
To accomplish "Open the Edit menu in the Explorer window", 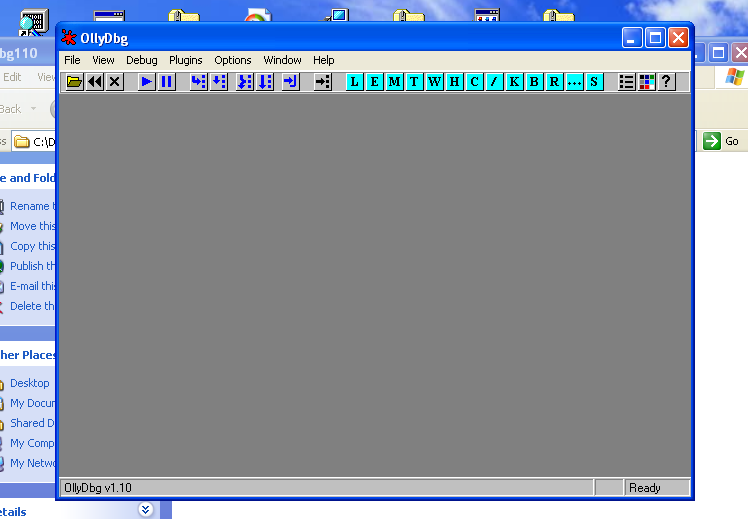I will (x=12, y=77).
